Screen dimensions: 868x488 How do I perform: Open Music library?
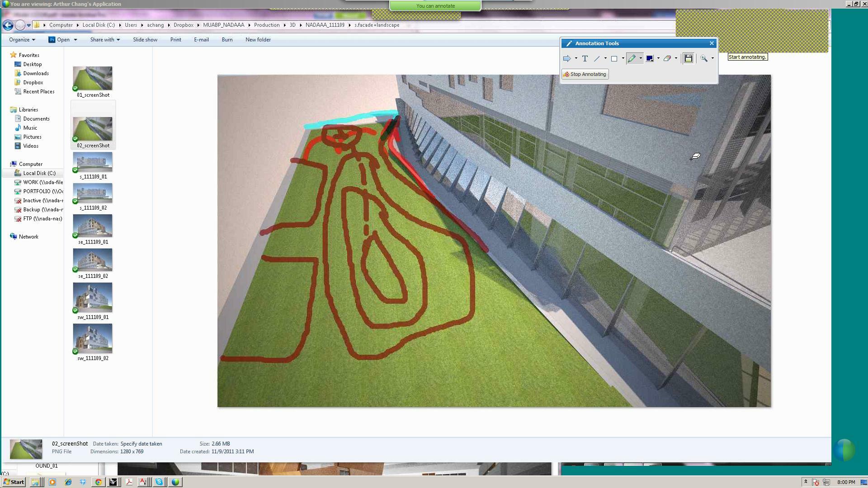click(26, 128)
